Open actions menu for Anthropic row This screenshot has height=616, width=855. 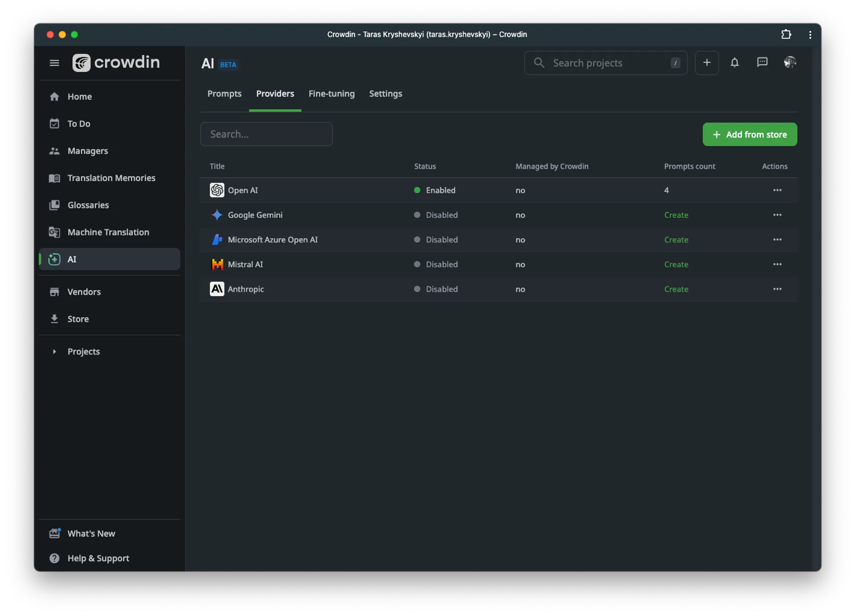click(778, 289)
